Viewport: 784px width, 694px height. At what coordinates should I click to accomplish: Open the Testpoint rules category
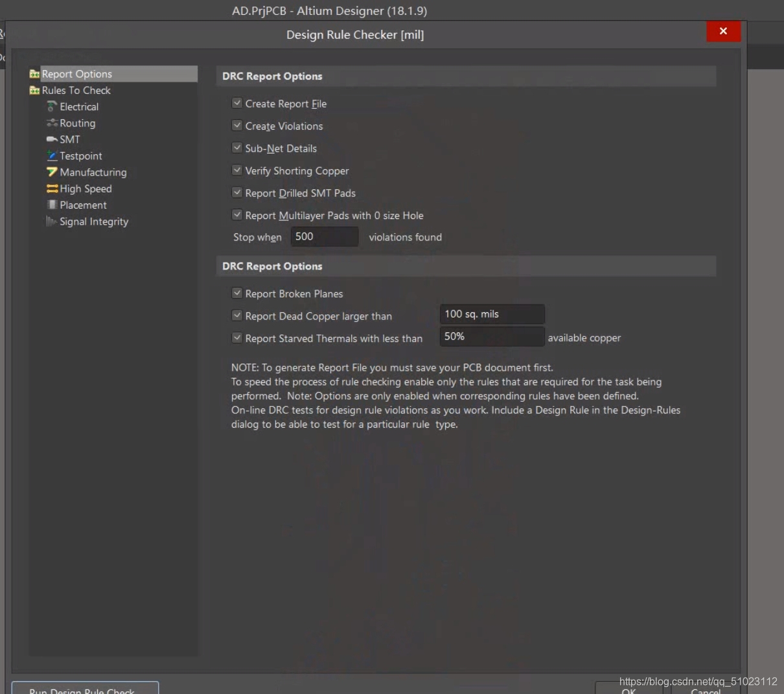coord(80,156)
